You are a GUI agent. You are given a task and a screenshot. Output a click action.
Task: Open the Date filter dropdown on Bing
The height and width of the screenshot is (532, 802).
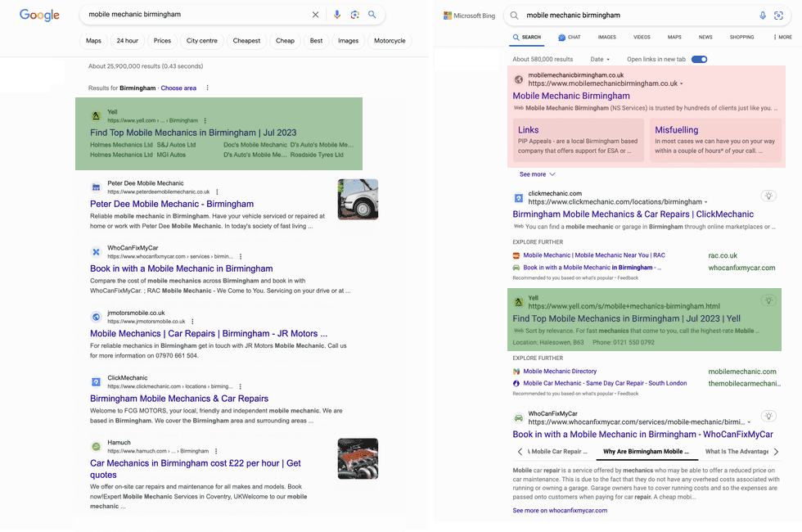click(601, 59)
